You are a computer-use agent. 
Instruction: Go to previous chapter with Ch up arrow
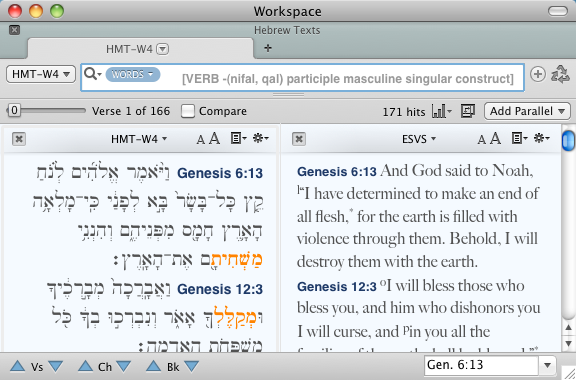point(85,366)
